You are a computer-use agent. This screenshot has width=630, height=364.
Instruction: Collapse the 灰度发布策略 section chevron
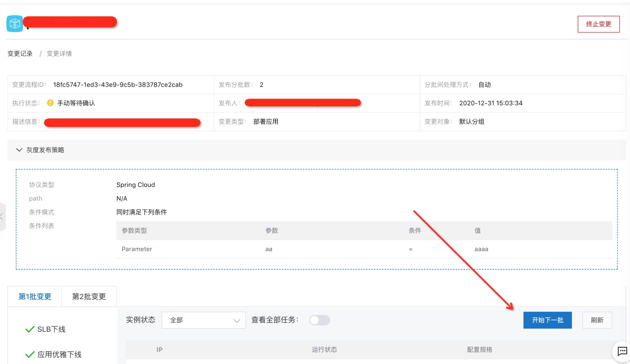point(19,150)
